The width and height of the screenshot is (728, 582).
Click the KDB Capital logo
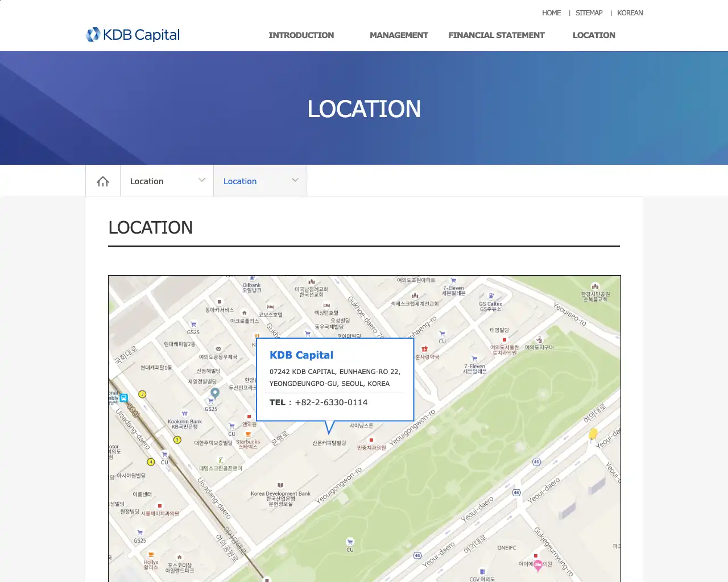(132, 35)
